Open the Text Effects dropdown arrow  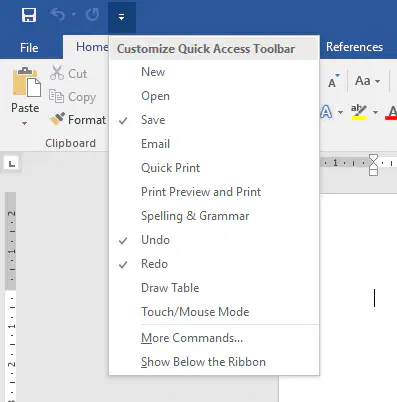(340, 112)
